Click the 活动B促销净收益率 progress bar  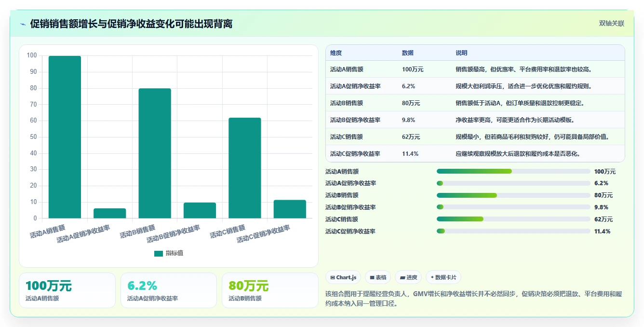click(513, 207)
